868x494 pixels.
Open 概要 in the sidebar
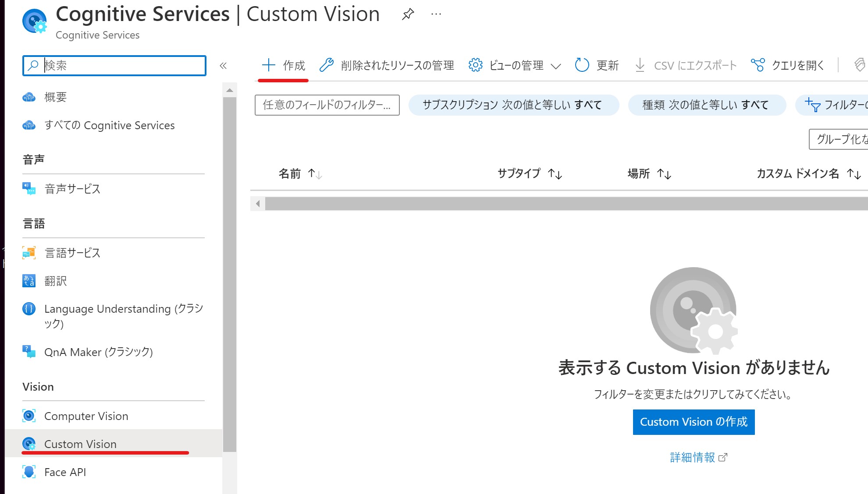[x=114, y=97]
